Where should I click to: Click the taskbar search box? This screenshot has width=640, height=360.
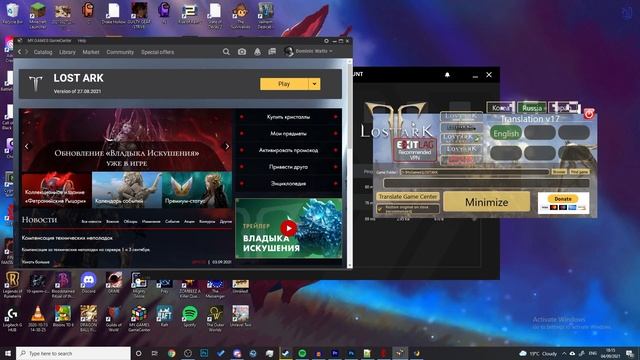[73, 353]
